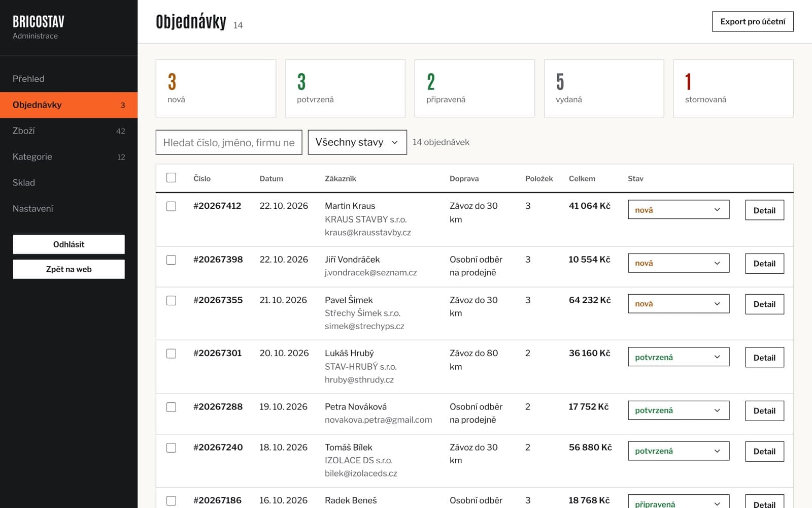Change status of Petra Nováková order

(679, 410)
